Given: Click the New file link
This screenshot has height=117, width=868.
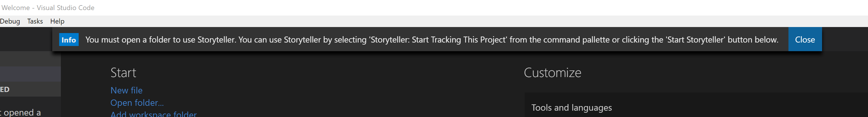Looking at the screenshot, I should click(x=126, y=90).
